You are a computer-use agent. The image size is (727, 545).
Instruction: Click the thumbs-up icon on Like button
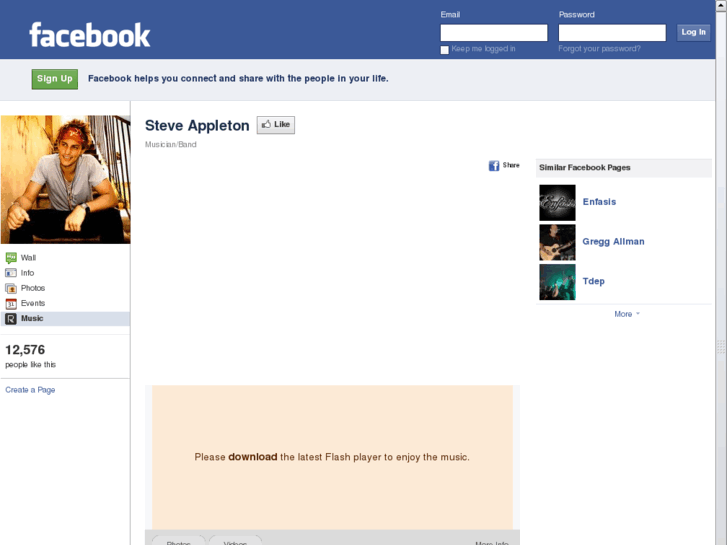pyautogui.click(x=266, y=124)
